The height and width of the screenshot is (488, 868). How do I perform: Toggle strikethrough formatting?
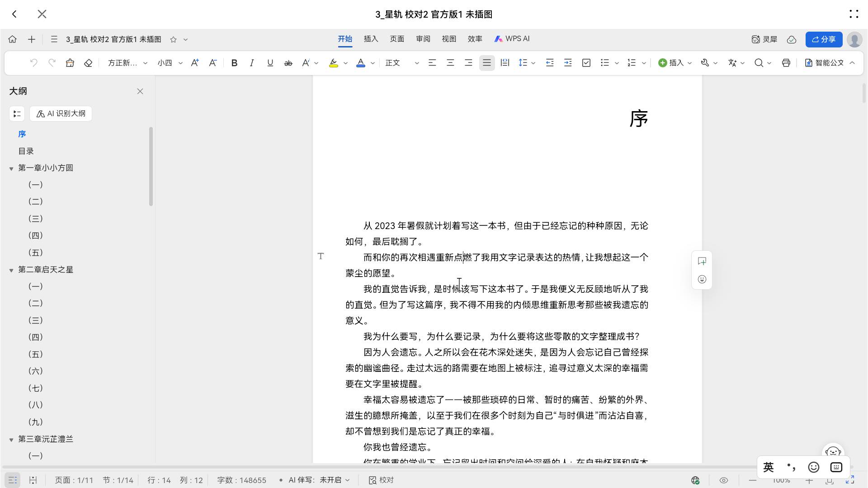click(288, 63)
